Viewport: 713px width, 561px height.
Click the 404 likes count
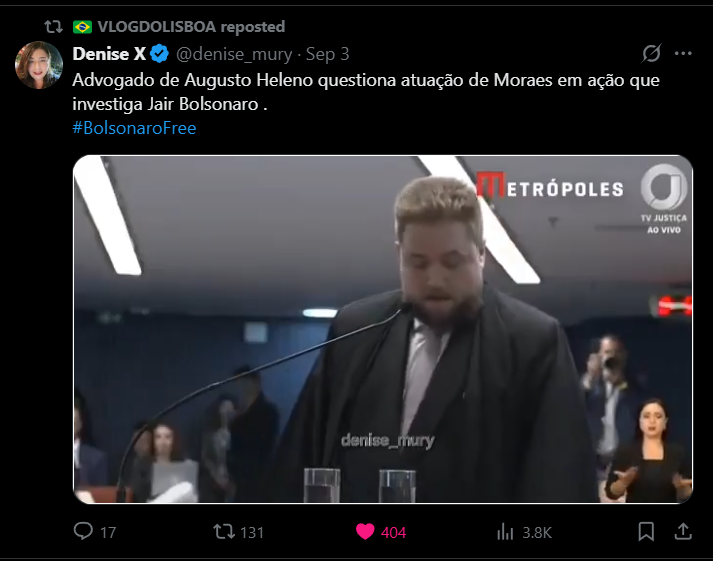[x=393, y=532]
